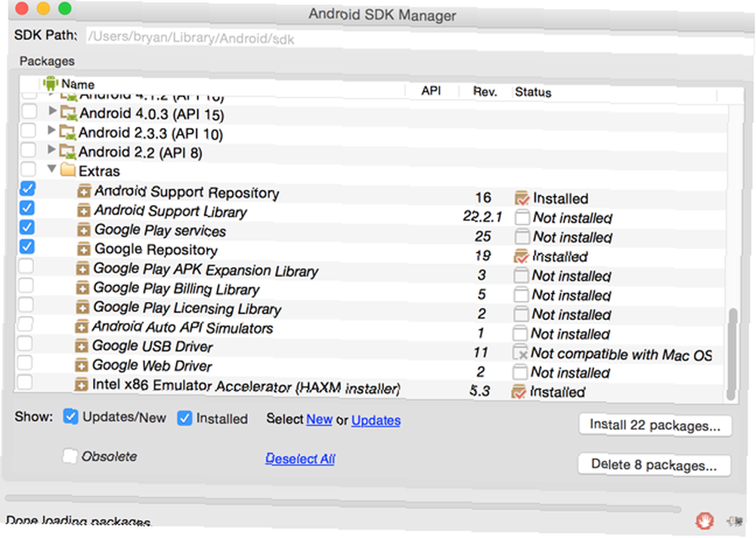Image resolution: width=756 pixels, height=538 pixels.
Task: Click the installed status icon for HAXM installer
Action: point(519,391)
